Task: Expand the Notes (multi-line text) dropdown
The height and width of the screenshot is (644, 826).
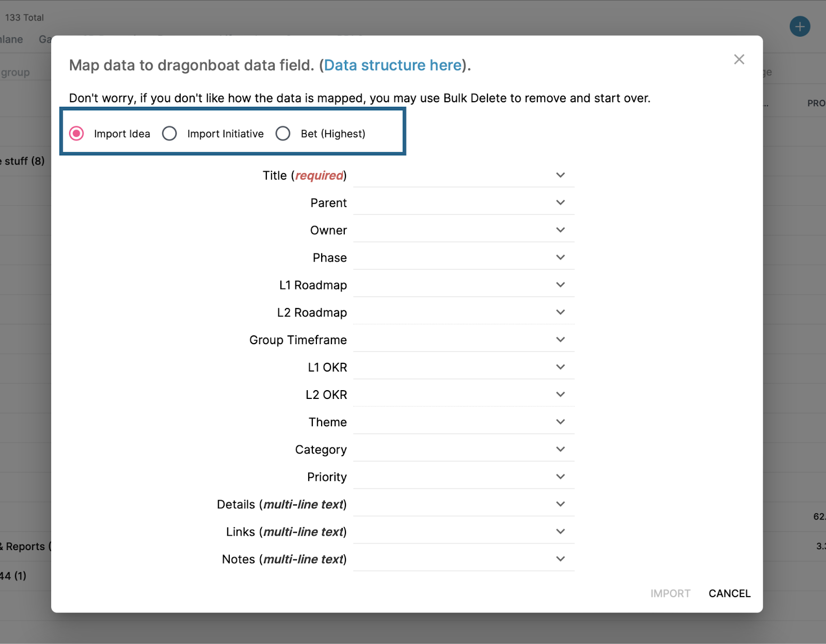Action: pos(464,559)
